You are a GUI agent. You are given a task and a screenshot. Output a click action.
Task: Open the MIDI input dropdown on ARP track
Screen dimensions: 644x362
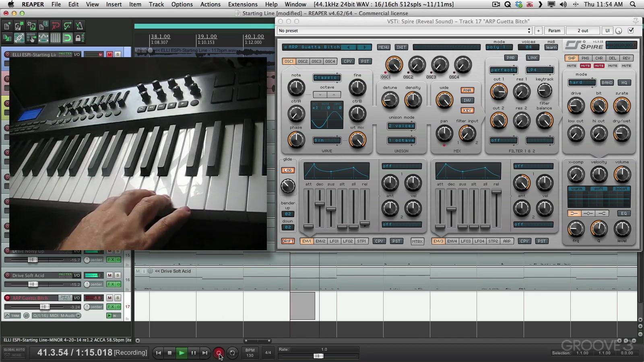(56, 316)
